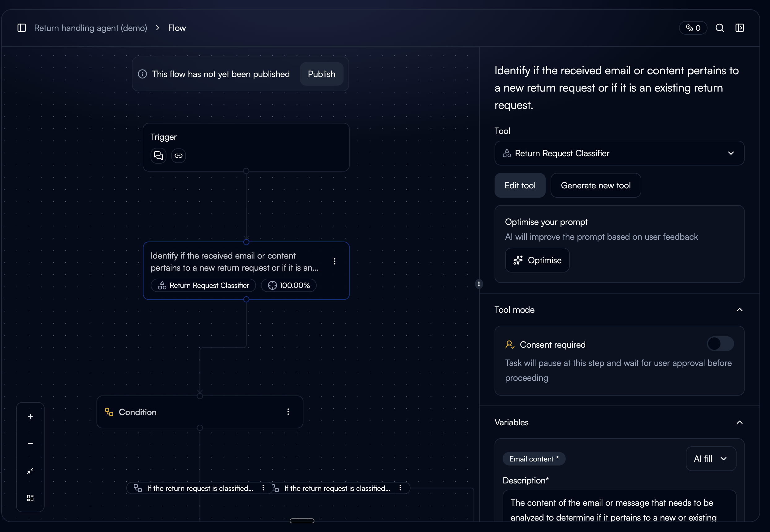Screen dimensions: 770x532
Task: Zoom out the canvas with minus
Action: pos(30,444)
